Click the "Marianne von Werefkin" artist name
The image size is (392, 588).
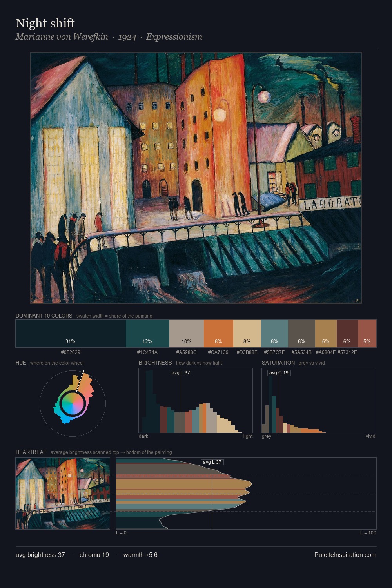(62, 37)
